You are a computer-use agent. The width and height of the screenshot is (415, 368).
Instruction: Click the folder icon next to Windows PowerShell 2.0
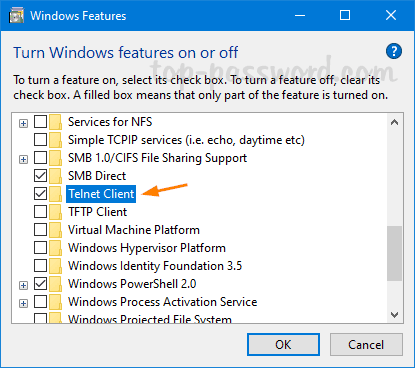pyautogui.click(x=55, y=284)
